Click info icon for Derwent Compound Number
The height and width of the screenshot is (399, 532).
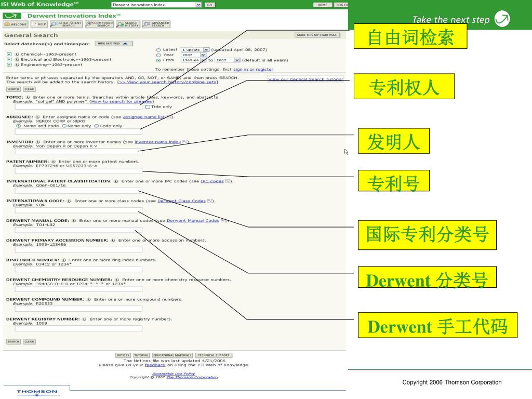click(x=88, y=299)
